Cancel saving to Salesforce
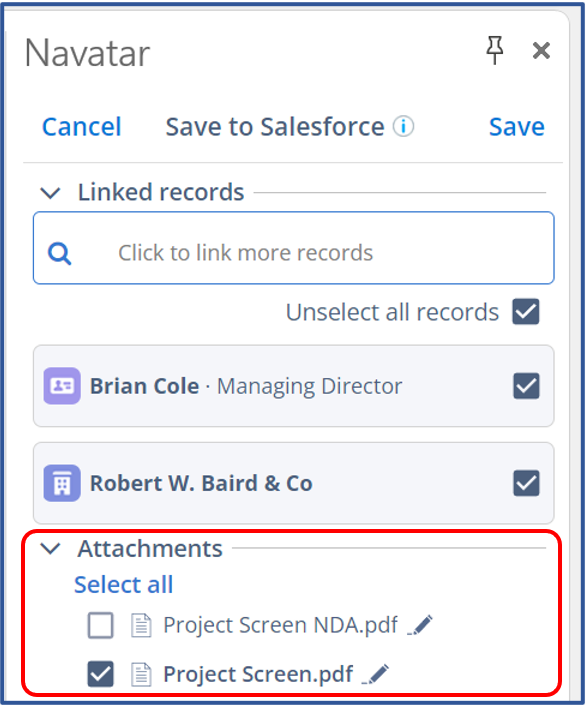 (82, 126)
